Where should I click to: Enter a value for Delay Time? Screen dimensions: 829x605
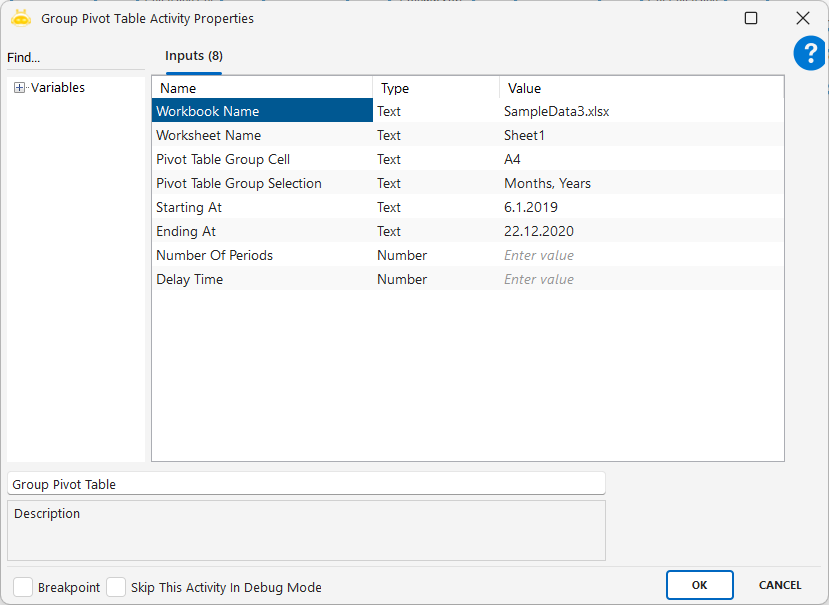click(640, 279)
